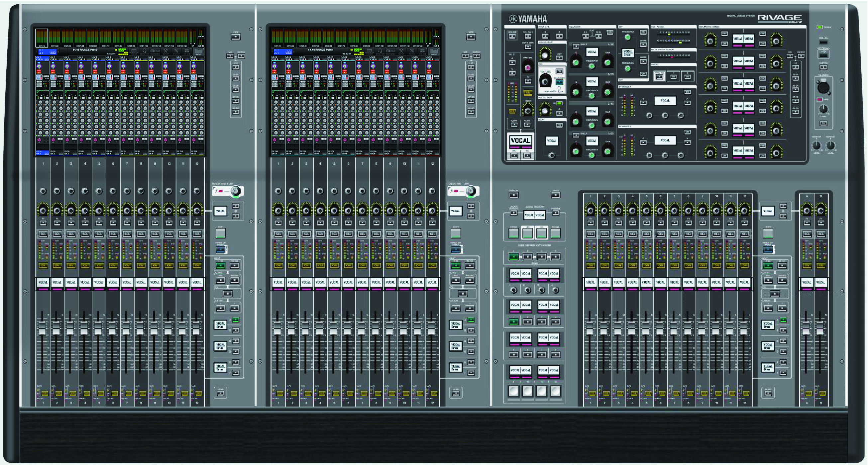Tap the first channel meter tile on left touchscreen
868x465 pixels.
pos(42,38)
